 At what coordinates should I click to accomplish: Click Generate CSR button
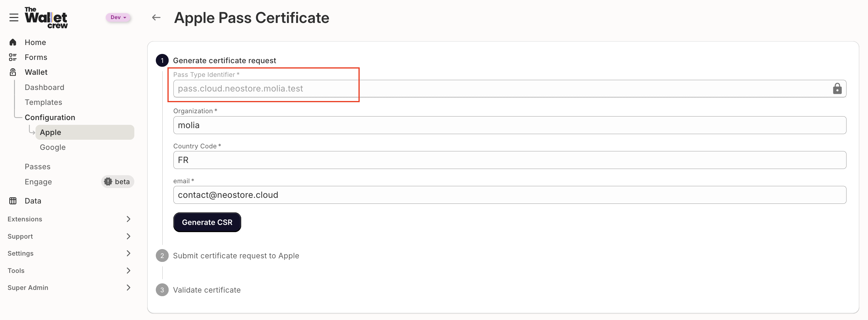coord(207,222)
